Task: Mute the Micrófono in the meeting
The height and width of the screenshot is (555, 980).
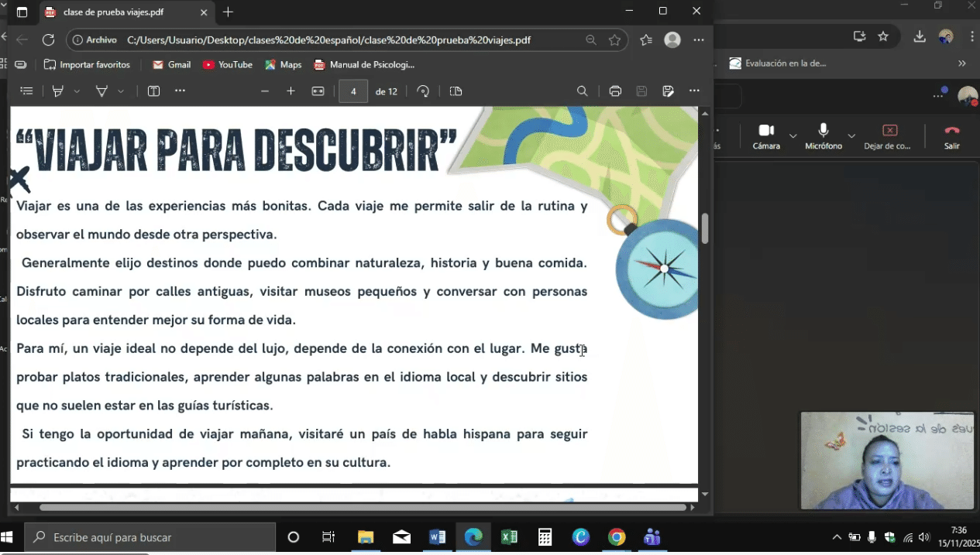Action: pyautogui.click(x=823, y=135)
